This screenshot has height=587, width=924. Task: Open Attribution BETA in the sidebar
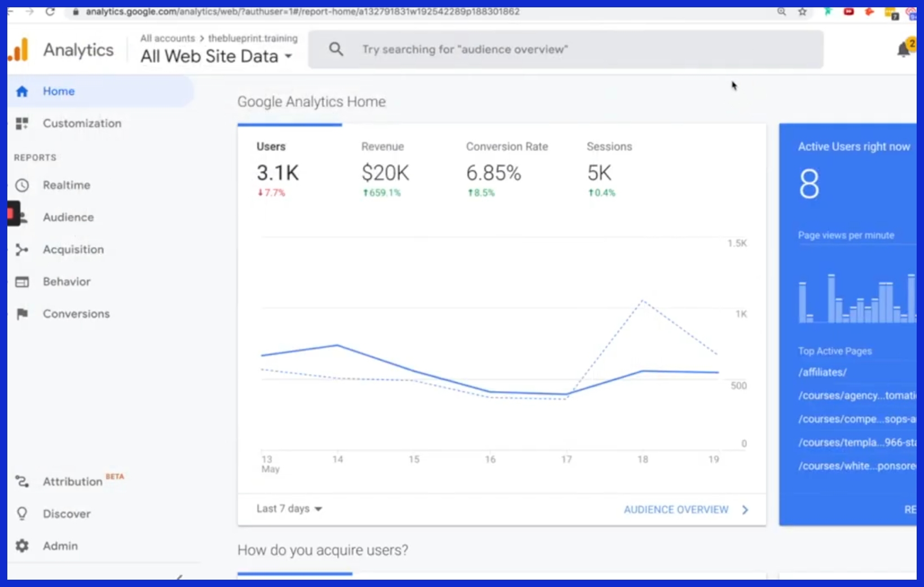pyautogui.click(x=83, y=481)
